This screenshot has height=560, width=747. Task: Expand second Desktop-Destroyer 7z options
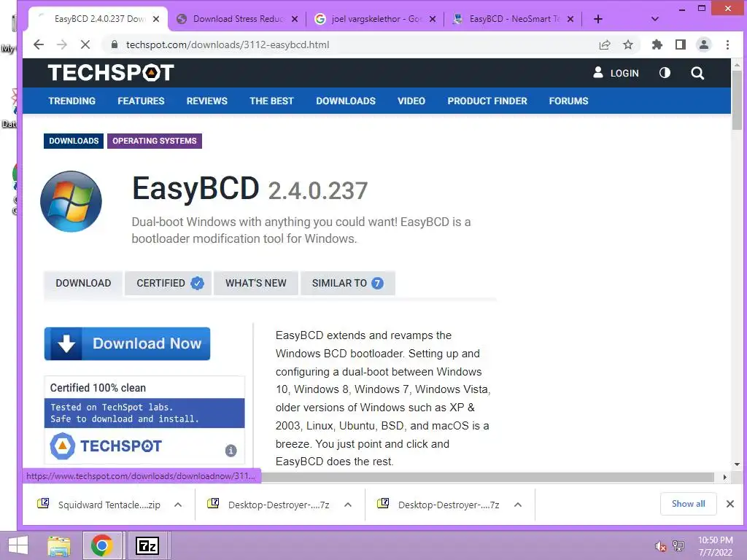pos(518,505)
